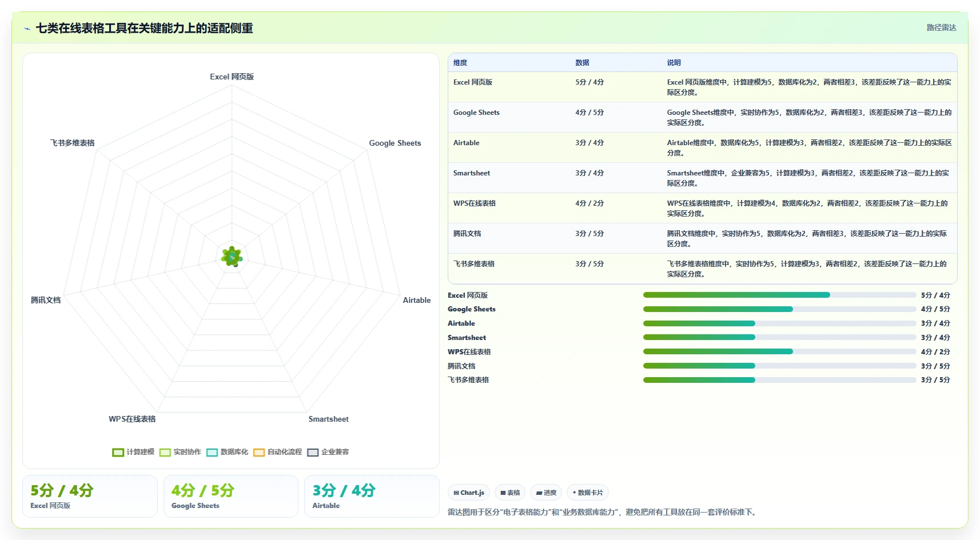Select the Airtable table row name
The width and height of the screenshot is (980, 540).
pos(467,143)
